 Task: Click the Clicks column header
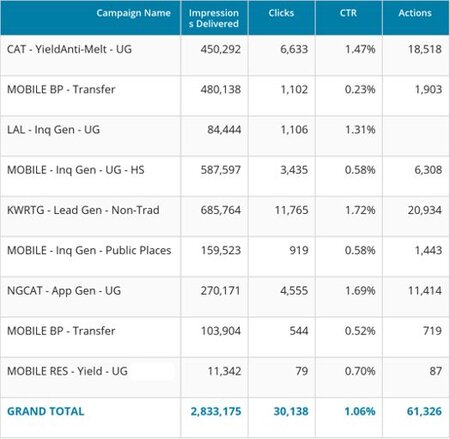click(x=281, y=13)
